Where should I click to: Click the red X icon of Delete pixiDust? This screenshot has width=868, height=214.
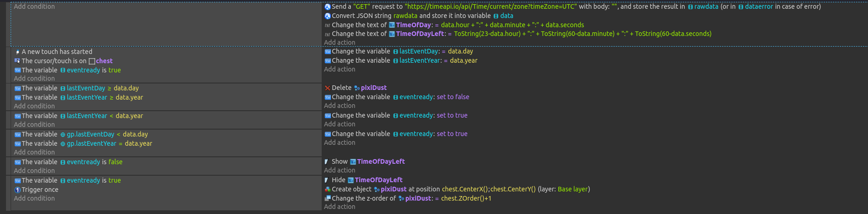coord(327,88)
